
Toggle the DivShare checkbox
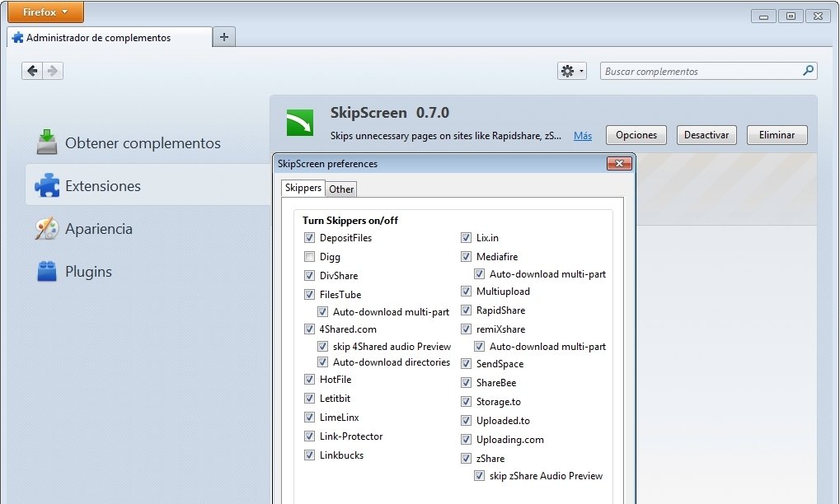point(309,275)
